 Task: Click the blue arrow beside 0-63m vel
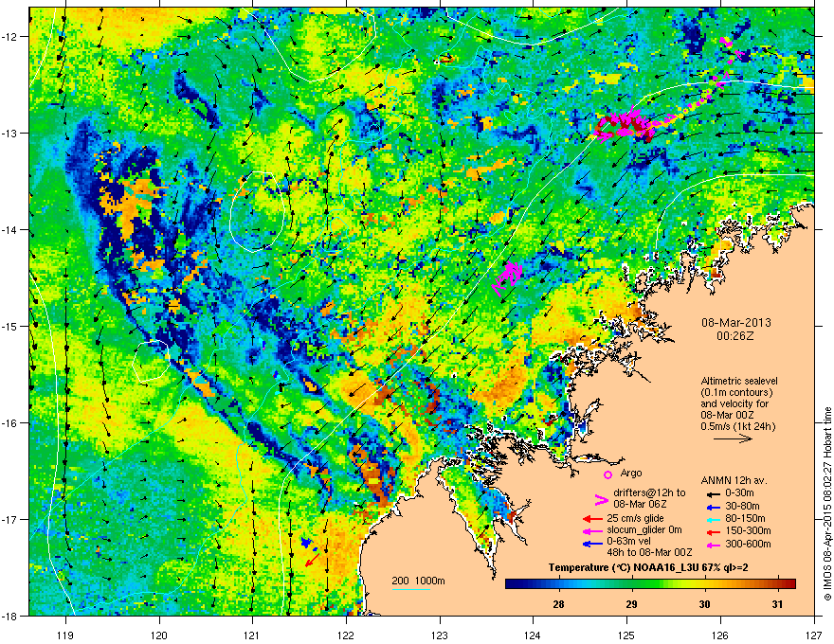[592, 544]
